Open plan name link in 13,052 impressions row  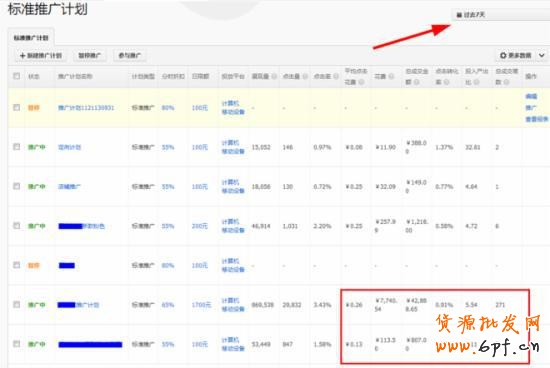69,147
